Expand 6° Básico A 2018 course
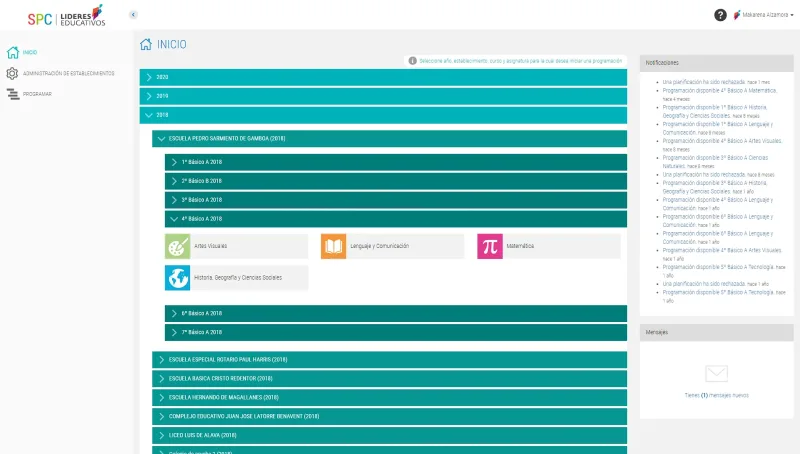The height and width of the screenshot is (454, 800). tap(396, 313)
